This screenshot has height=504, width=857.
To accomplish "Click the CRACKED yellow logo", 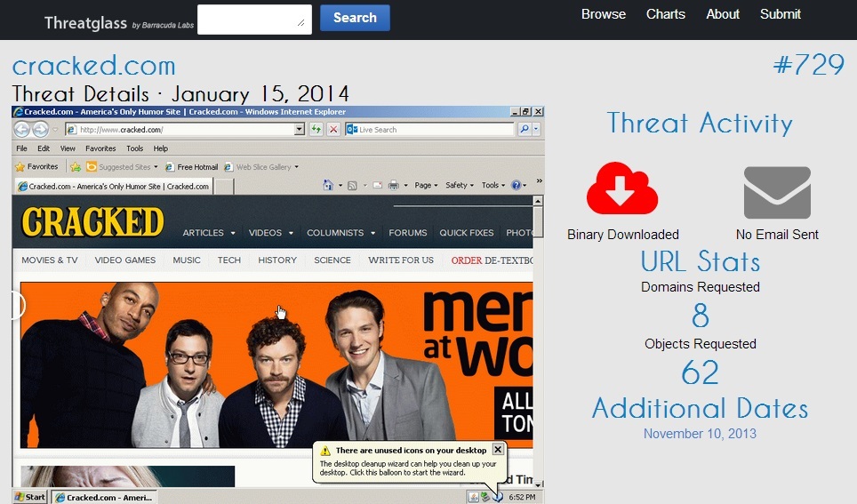I will 92,222.
